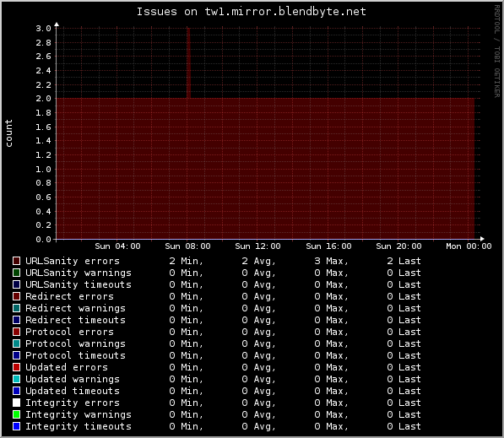This screenshot has height=438, width=504.
Task: Click the Protocol timeouts blue swatch
Action: click(16, 355)
